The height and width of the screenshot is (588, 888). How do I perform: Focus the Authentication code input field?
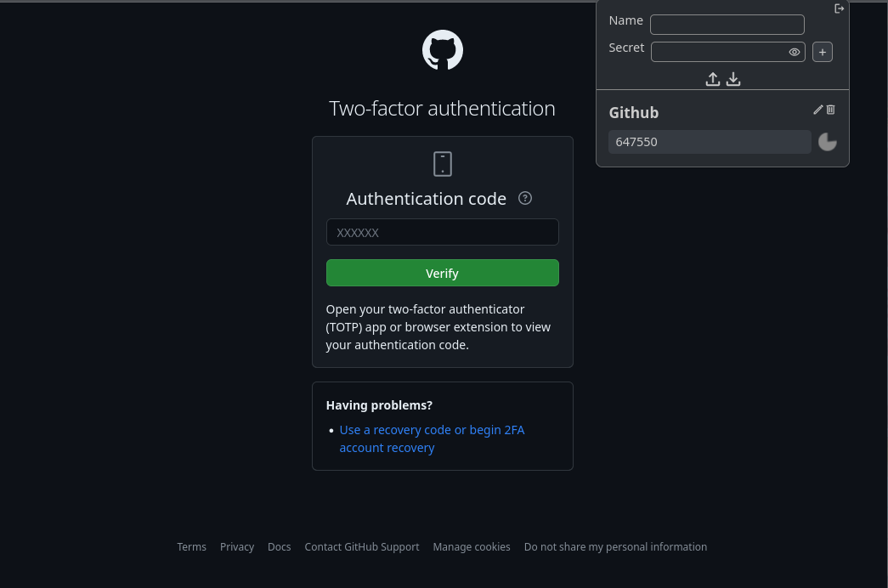click(x=442, y=232)
